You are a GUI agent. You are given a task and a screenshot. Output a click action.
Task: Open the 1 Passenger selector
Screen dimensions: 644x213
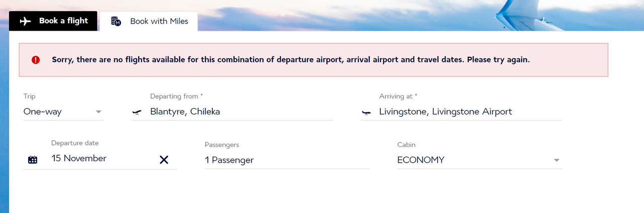(x=287, y=160)
